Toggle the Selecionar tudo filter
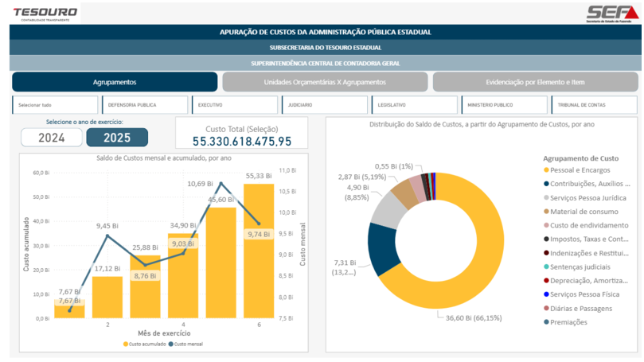Image resolution: width=644 pixels, height=362 pixels. [54, 105]
